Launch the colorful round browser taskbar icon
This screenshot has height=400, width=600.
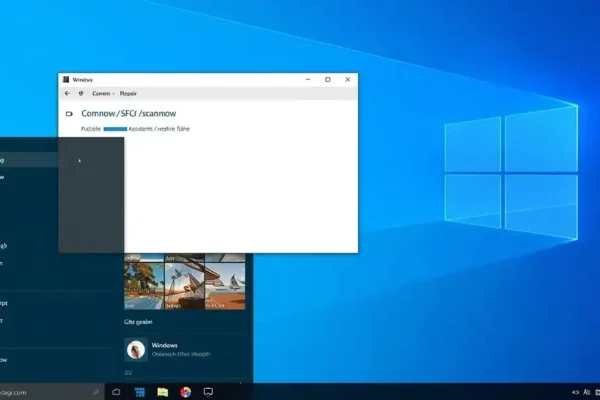[x=186, y=392]
